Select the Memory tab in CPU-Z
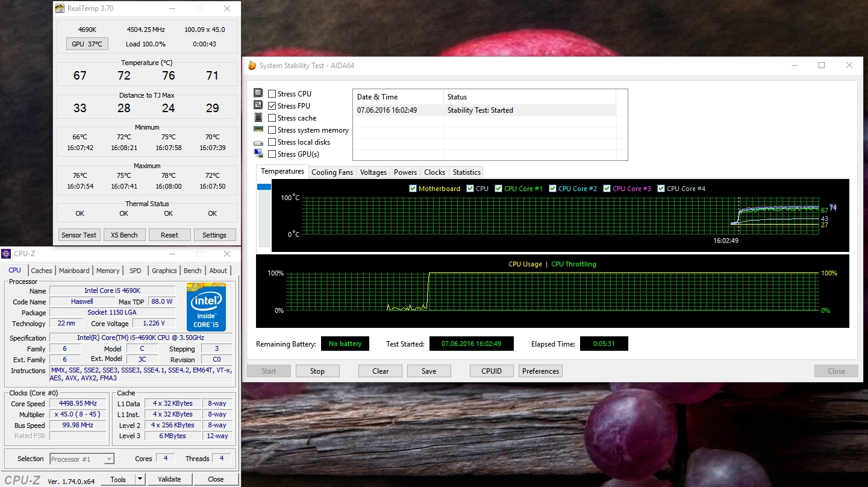Image resolution: width=868 pixels, height=487 pixels. point(108,271)
